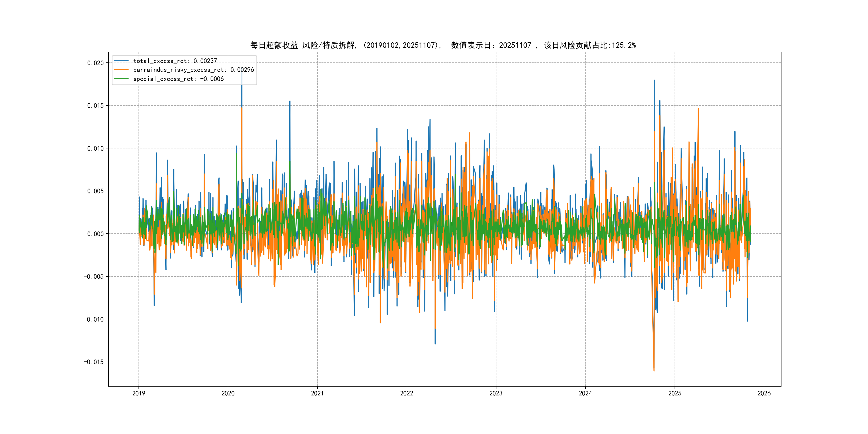Click the blue total_excess_ret legend line
Image resolution: width=868 pixels, height=434 pixels.
(121, 61)
